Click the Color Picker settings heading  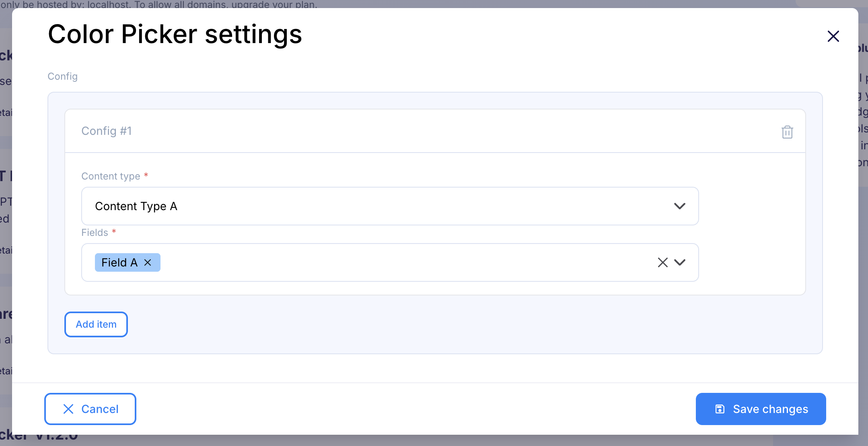pos(175,34)
